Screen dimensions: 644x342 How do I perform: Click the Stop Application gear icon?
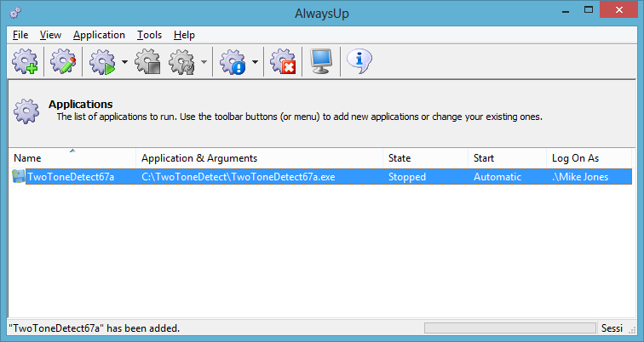point(148,61)
